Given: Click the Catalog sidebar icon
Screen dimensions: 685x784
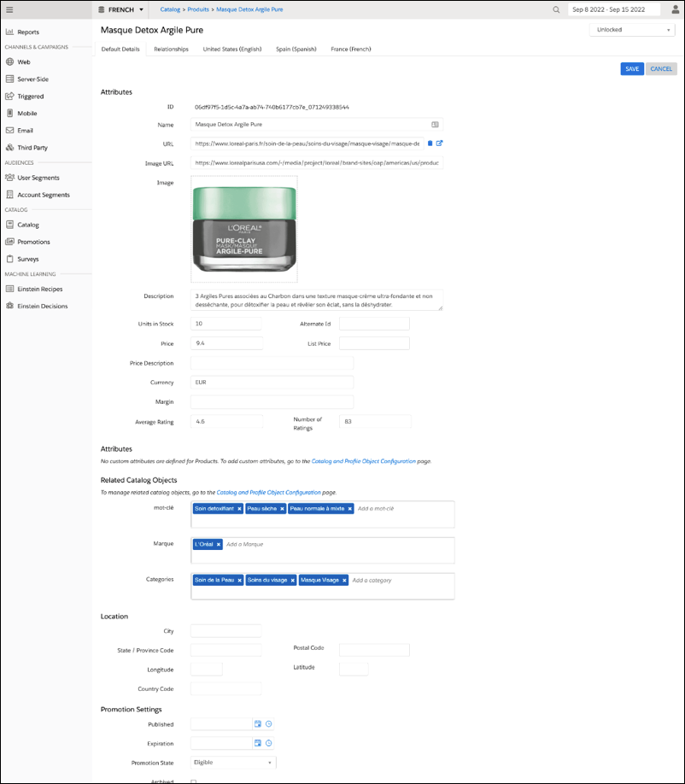Looking at the screenshot, I should pyautogui.click(x=9, y=225).
